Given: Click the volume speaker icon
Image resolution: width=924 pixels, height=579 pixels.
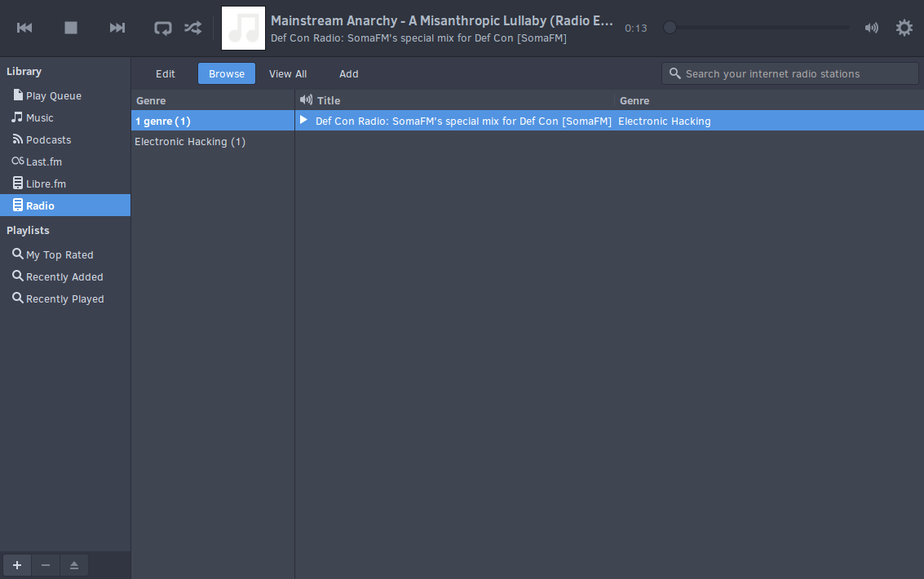Looking at the screenshot, I should pos(872,28).
